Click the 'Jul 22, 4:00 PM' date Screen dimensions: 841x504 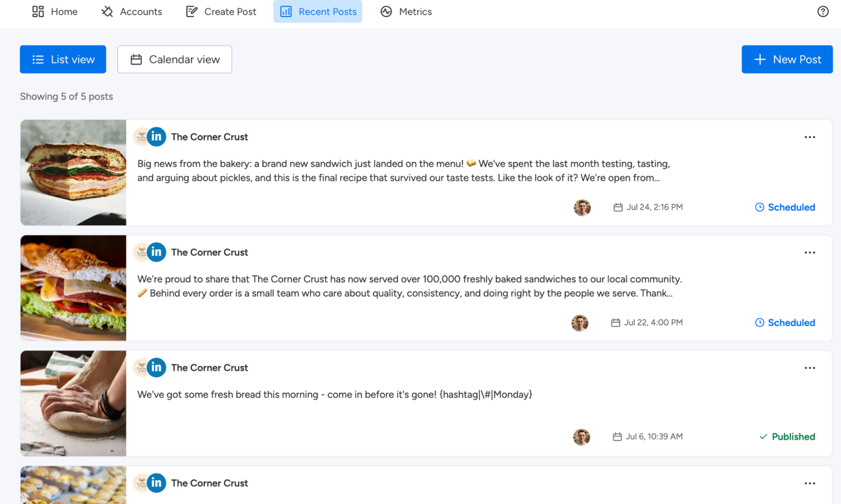[653, 323]
